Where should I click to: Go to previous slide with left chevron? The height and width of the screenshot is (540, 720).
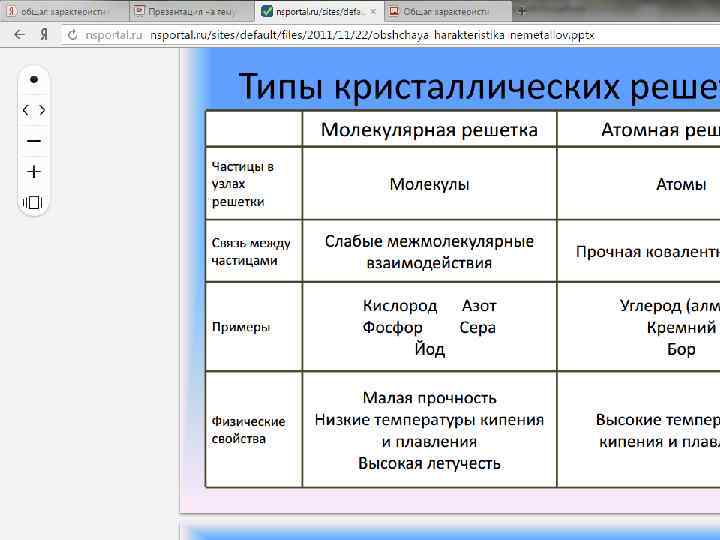point(26,110)
